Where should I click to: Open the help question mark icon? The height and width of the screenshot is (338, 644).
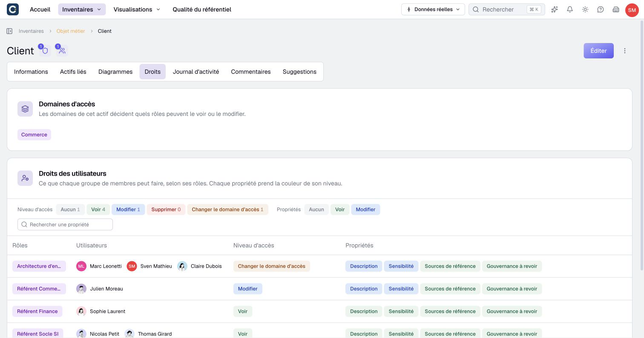click(x=601, y=9)
